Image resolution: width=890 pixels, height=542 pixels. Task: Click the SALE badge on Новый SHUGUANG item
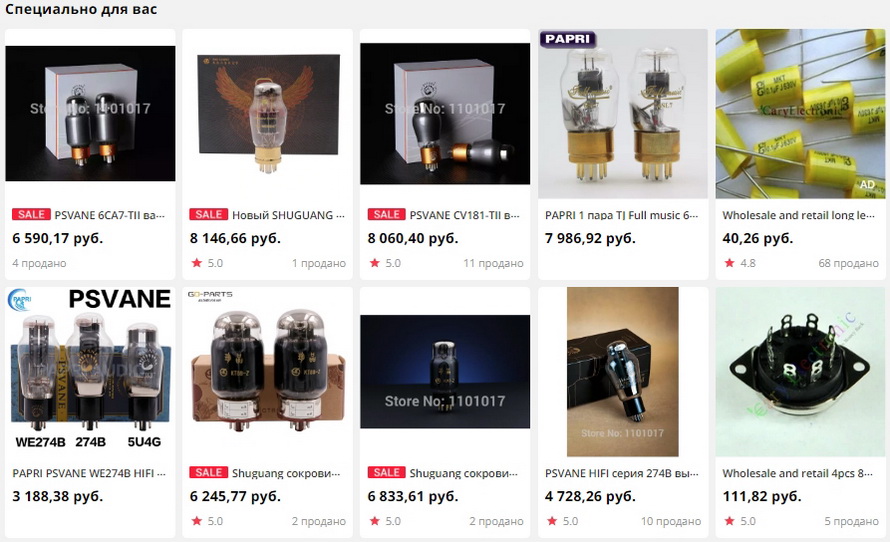click(x=208, y=215)
